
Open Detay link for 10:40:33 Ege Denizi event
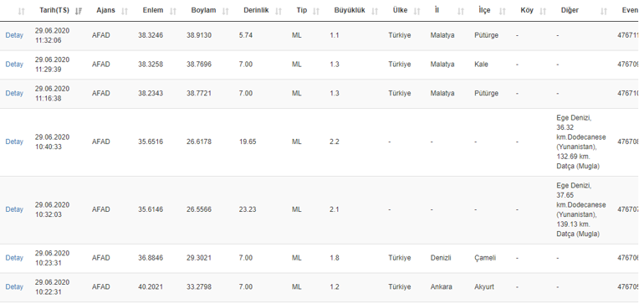point(14,142)
